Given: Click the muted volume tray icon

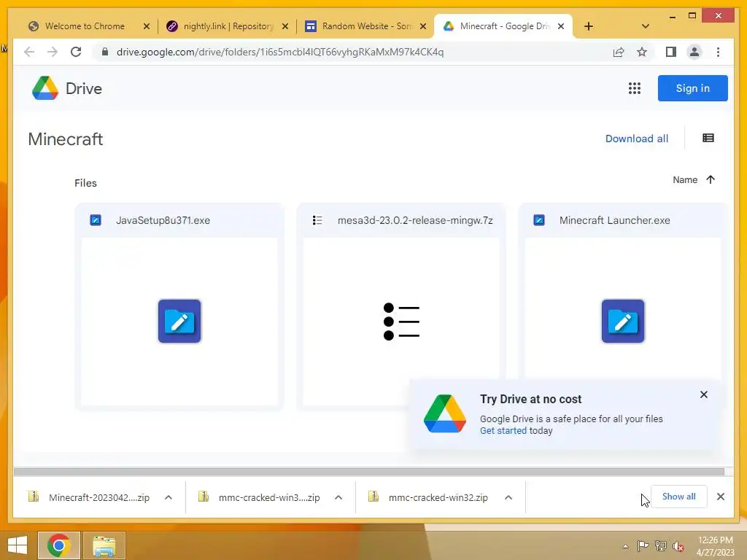Looking at the screenshot, I should pos(678,545).
